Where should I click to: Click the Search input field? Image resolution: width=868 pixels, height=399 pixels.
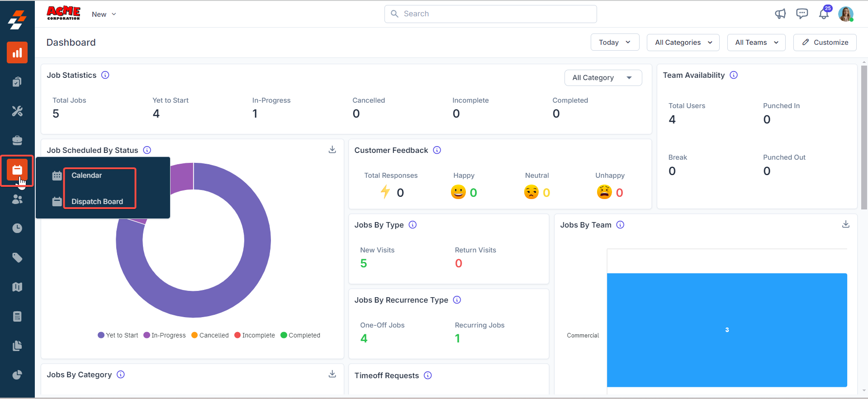pos(490,14)
